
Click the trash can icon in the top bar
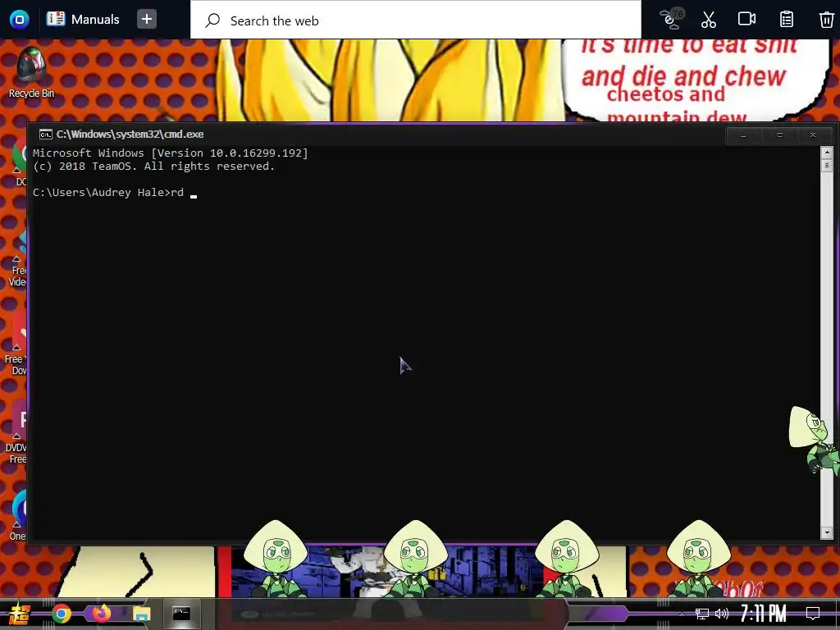(x=826, y=20)
